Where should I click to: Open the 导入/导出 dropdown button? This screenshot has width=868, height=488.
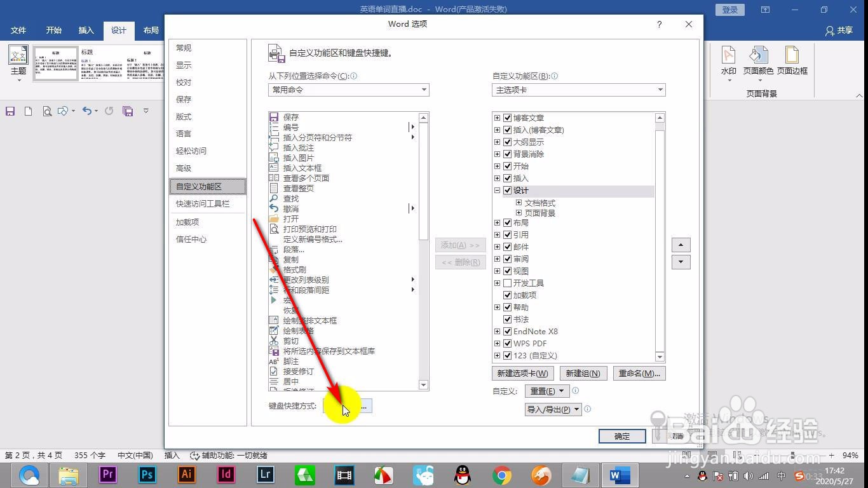pyautogui.click(x=553, y=409)
